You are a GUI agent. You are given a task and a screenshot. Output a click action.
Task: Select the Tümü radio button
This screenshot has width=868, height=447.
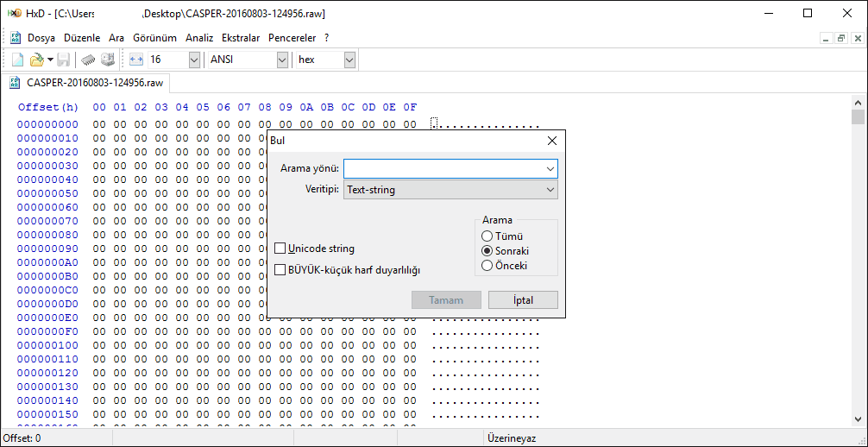(x=487, y=236)
